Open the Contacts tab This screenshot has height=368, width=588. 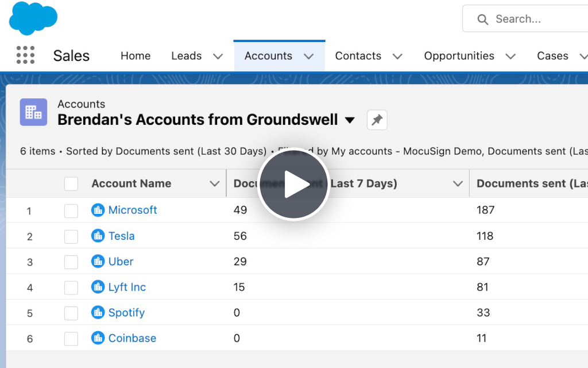(358, 56)
